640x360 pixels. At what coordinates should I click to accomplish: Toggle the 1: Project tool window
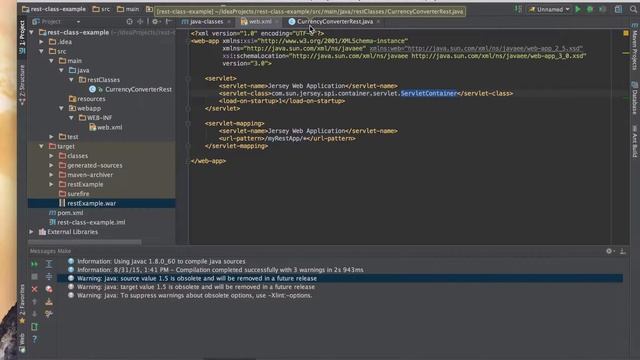22,37
